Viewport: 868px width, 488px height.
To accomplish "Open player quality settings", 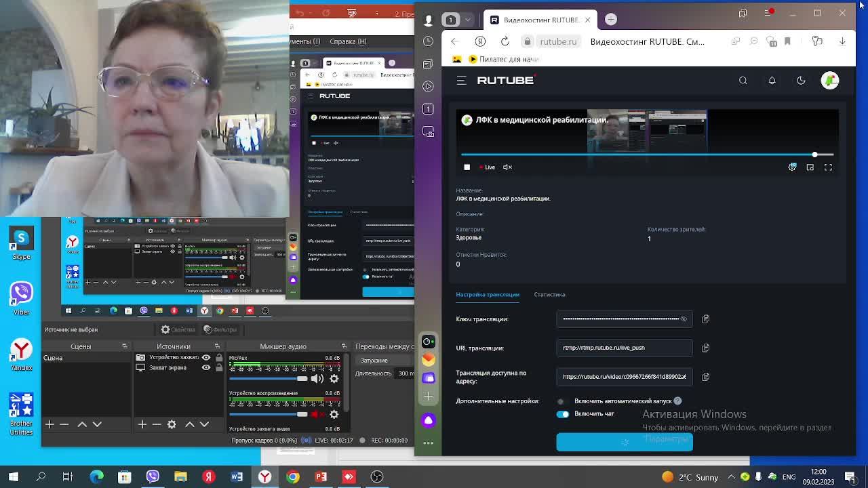I will point(792,167).
